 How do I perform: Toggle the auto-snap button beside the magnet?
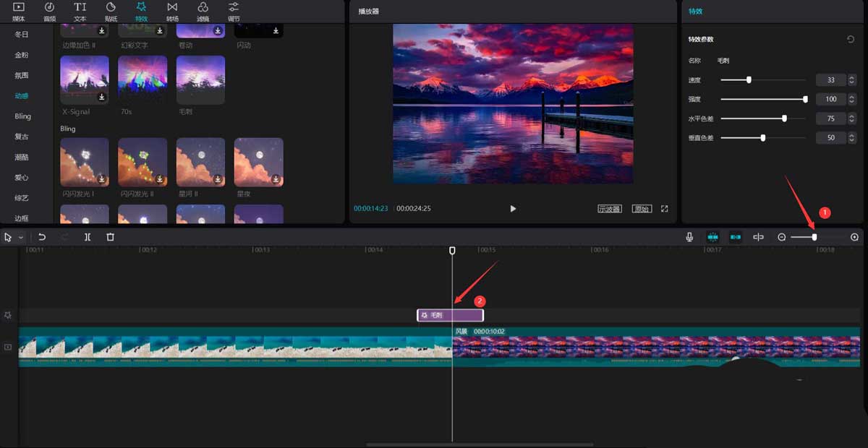click(736, 237)
